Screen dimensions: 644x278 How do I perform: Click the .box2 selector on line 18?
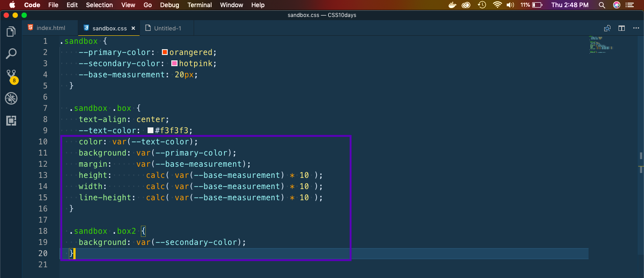tap(124, 231)
